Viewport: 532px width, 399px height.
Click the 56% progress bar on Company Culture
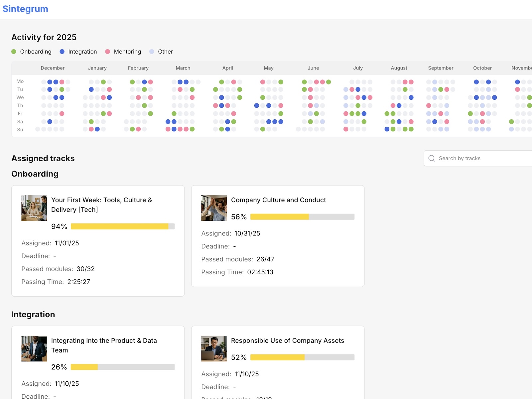pyautogui.click(x=302, y=217)
